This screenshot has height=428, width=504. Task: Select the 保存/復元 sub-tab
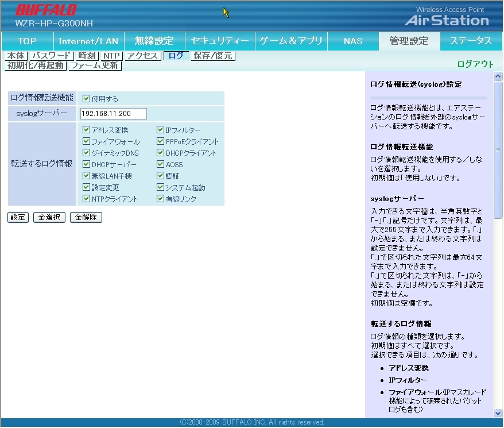point(213,56)
